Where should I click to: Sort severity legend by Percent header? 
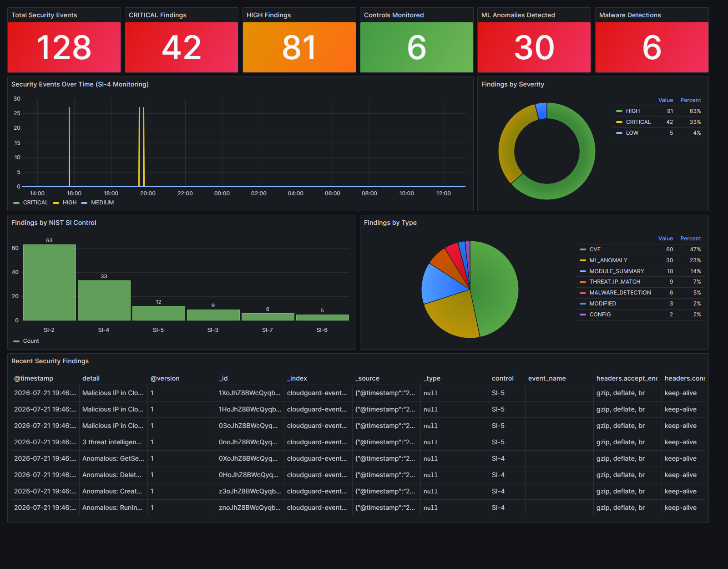690,100
